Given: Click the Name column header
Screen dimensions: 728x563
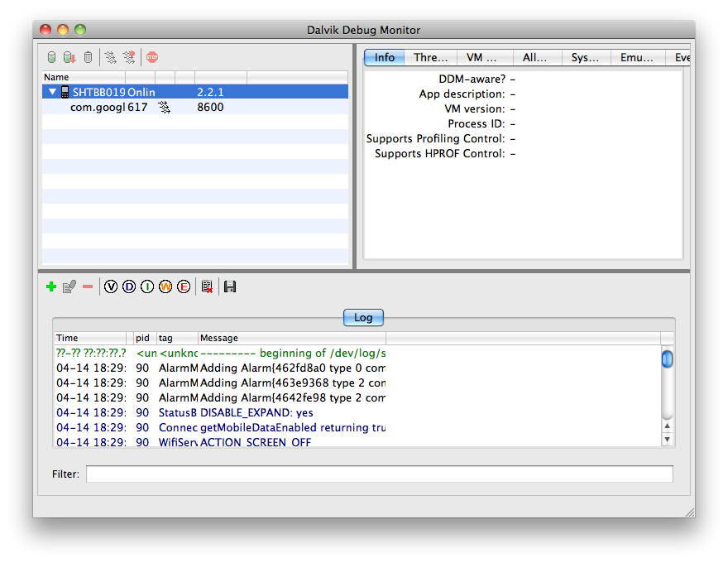Looking at the screenshot, I should [x=84, y=77].
